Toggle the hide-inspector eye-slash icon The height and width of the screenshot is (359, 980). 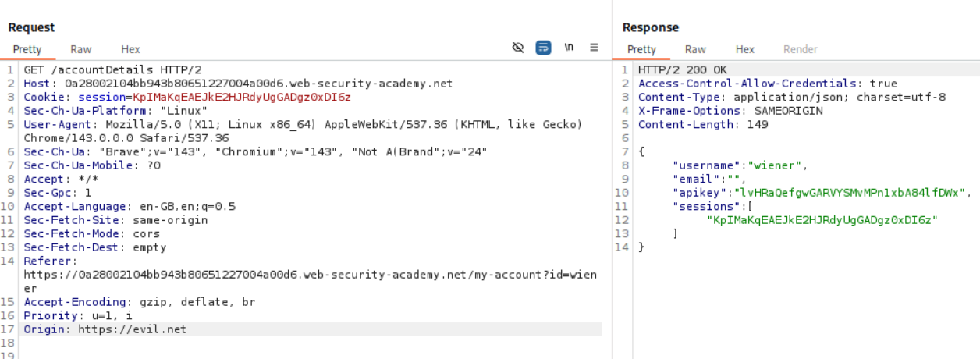[x=518, y=48]
